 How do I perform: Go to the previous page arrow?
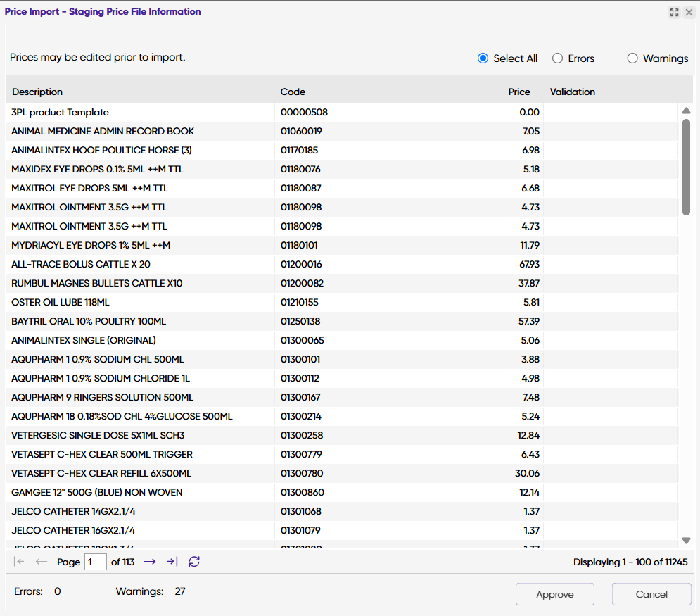[x=42, y=562]
